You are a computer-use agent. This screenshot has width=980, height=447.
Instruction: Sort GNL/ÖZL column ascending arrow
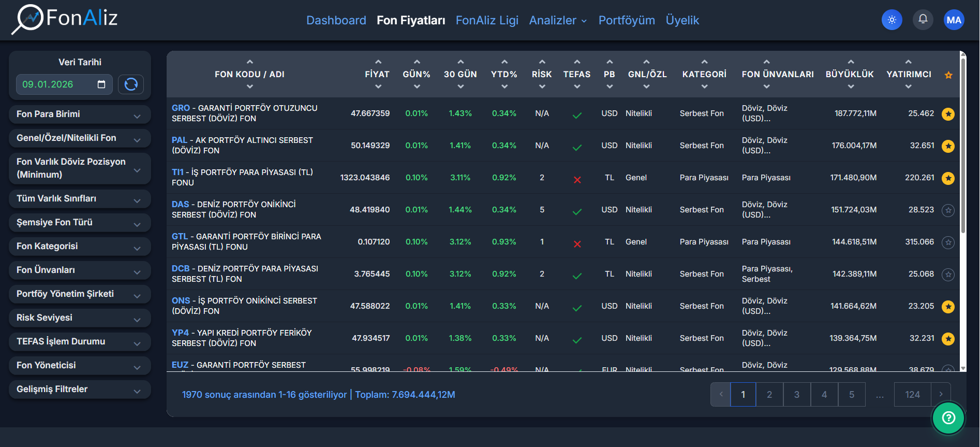[x=646, y=62]
